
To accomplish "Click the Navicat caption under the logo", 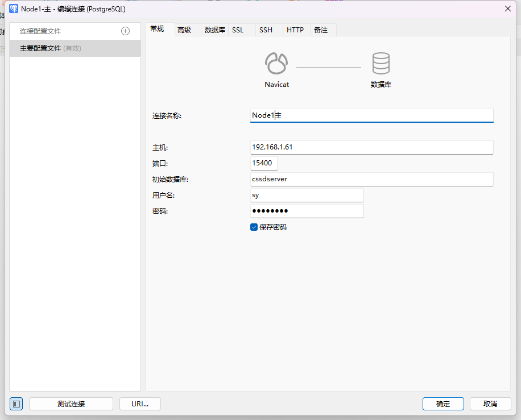I will [276, 85].
